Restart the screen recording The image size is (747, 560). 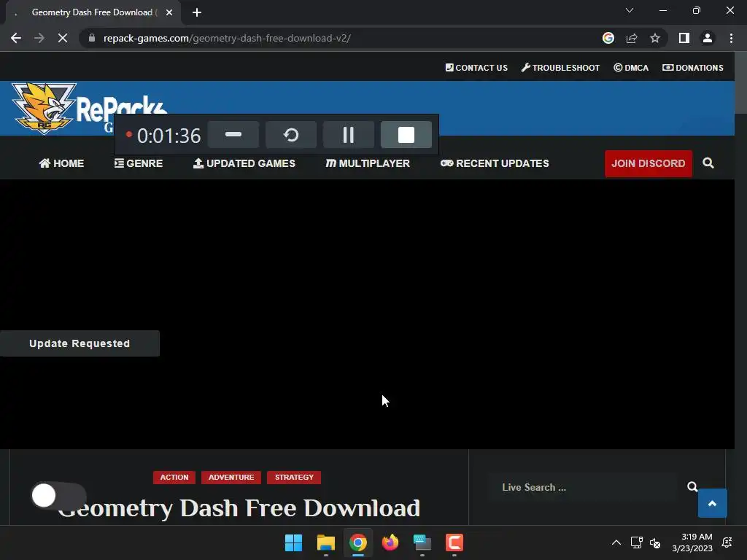click(291, 135)
